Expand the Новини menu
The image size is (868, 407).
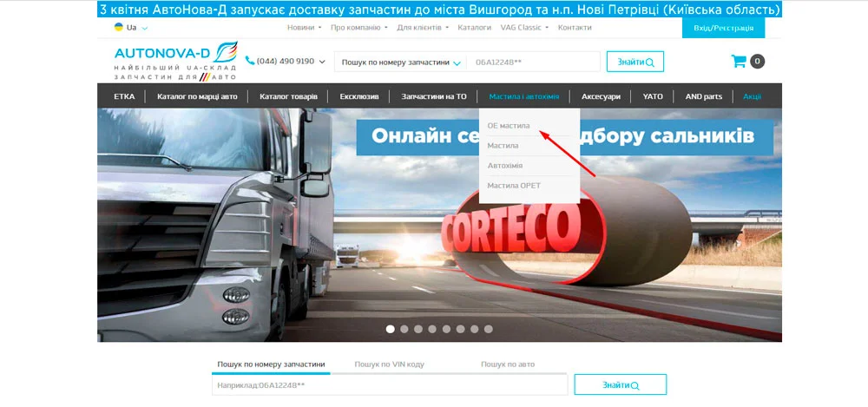click(303, 28)
